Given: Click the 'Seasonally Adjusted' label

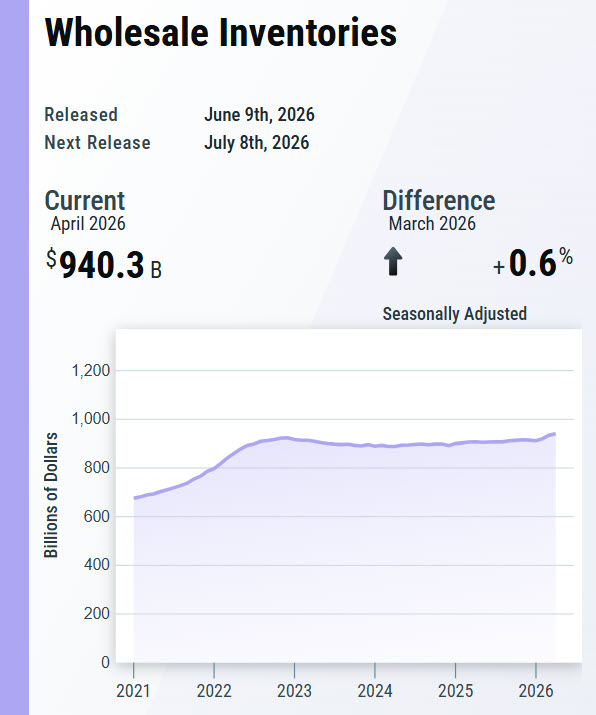Looking at the screenshot, I should 455,314.
